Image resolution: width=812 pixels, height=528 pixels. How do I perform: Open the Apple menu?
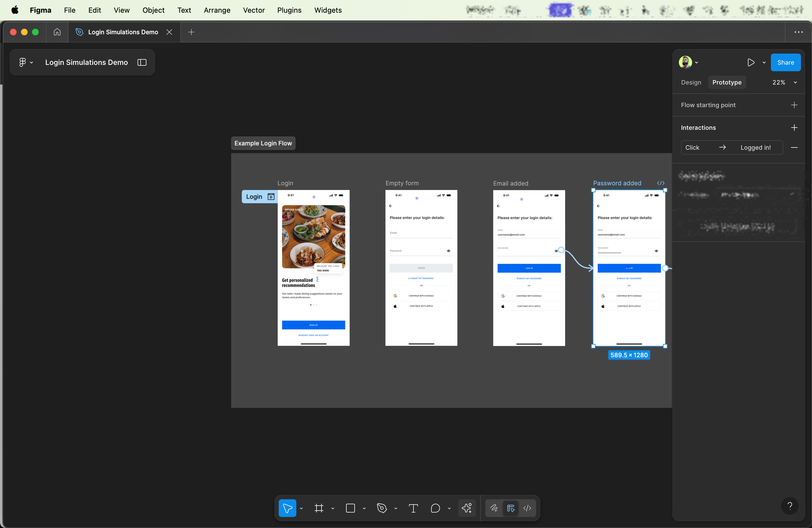15,10
